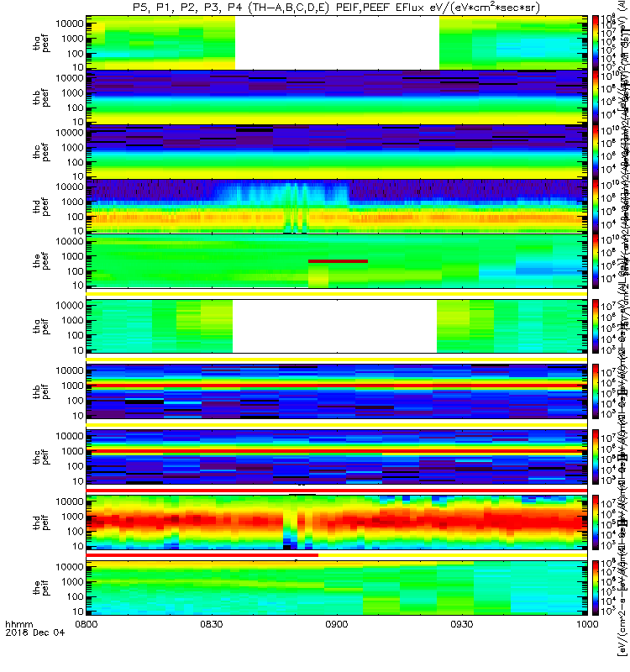The height and width of the screenshot is (672, 630).
Task: Click the "10" tick label on the the peif axis
Action: pyautogui.click(x=77, y=612)
